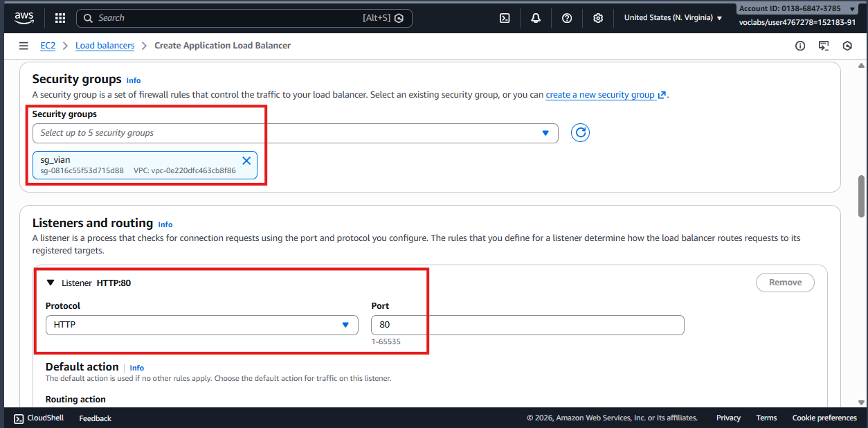Open the settings gear in top bar

pyautogui.click(x=598, y=18)
